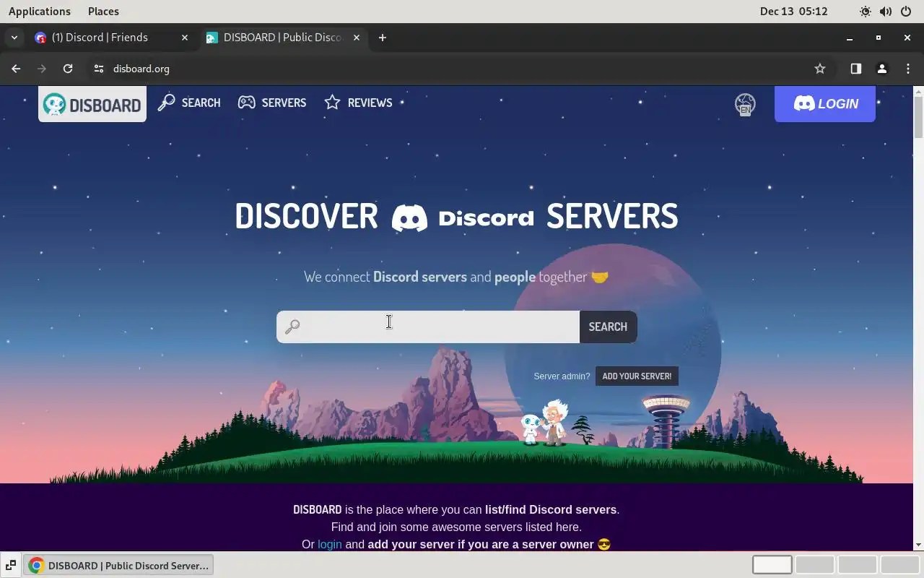Open the Chrome three-dot menu
The height and width of the screenshot is (578, 924).
(908, 69)
